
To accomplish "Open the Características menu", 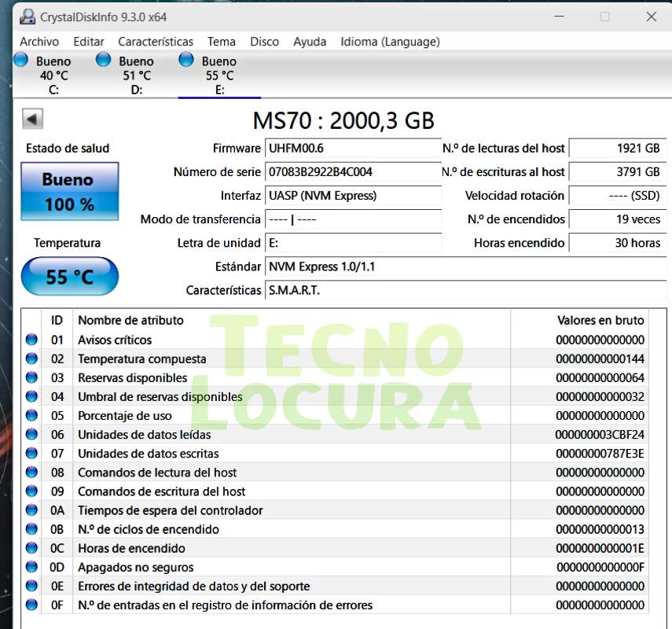I will pos(156,42).
